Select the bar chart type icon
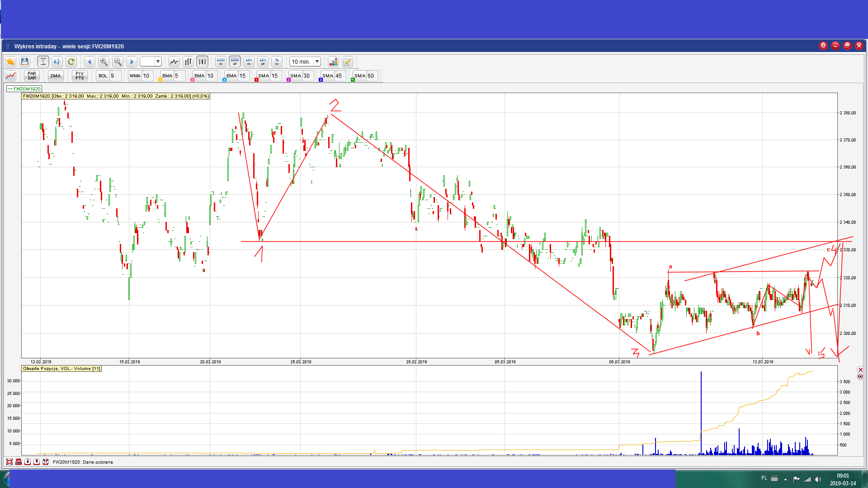This screenshot has width=868, height=488. tap(188, 62)
